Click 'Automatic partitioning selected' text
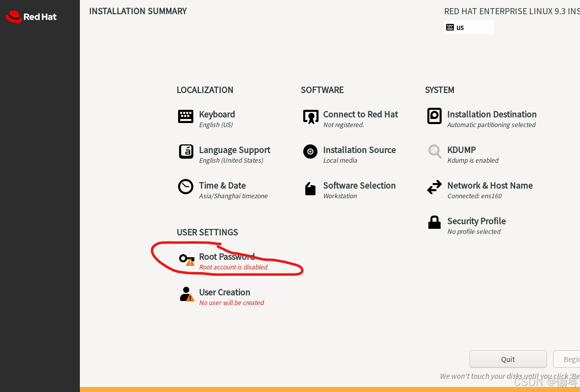 [491, 125]
